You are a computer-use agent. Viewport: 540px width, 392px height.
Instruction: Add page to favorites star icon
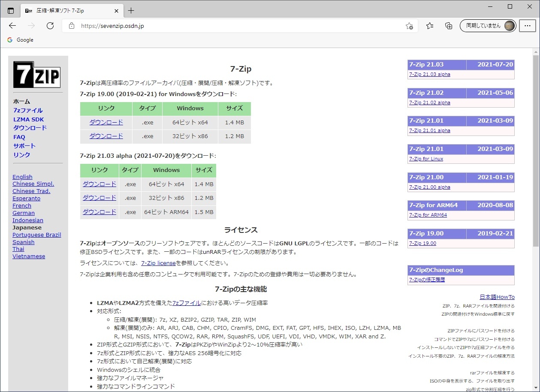[x=409, y=26]
